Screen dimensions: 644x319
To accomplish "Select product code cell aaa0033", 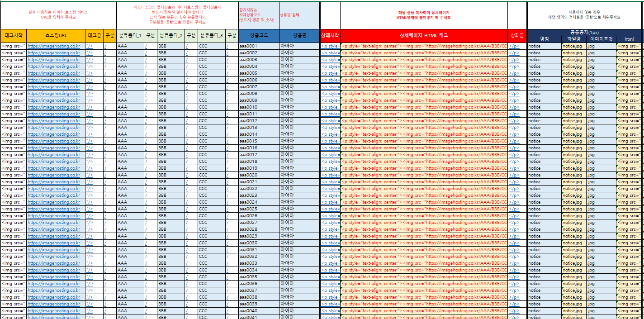I will click(259, 263).
